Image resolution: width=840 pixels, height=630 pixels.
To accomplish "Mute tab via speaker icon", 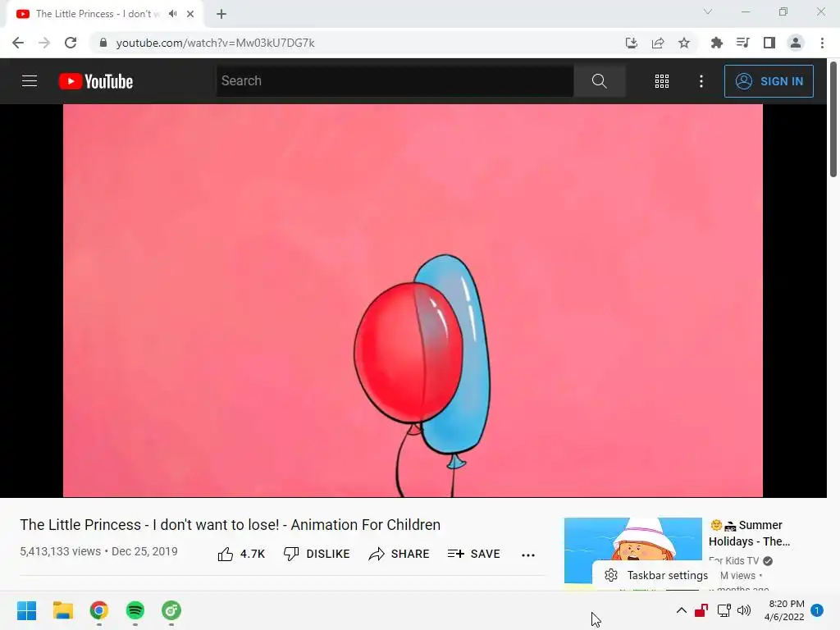I will (172, 14).
